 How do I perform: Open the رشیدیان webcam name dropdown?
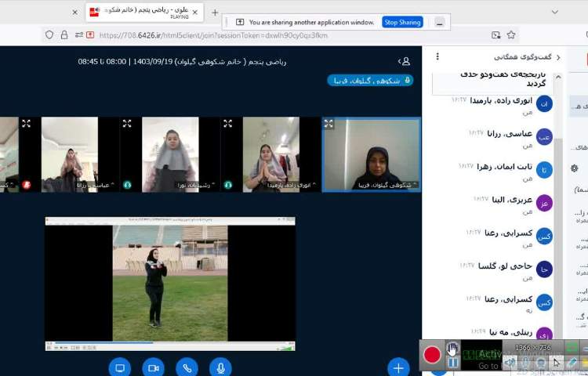pos(196,185)
